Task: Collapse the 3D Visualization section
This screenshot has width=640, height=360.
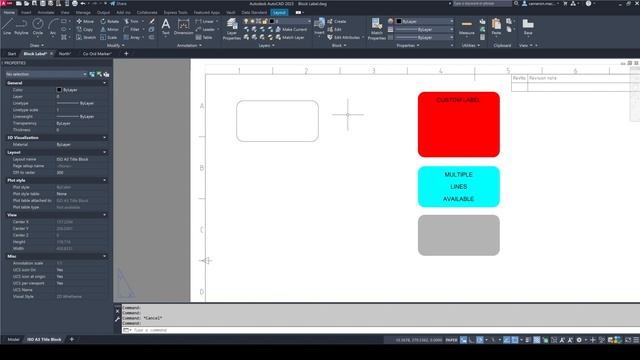Action: coord(104,138)
